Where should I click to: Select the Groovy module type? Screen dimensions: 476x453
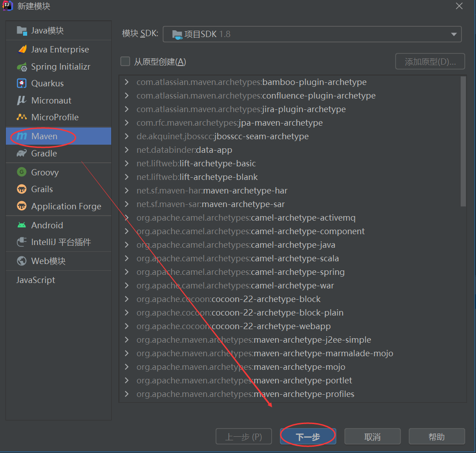pos(47,172)
